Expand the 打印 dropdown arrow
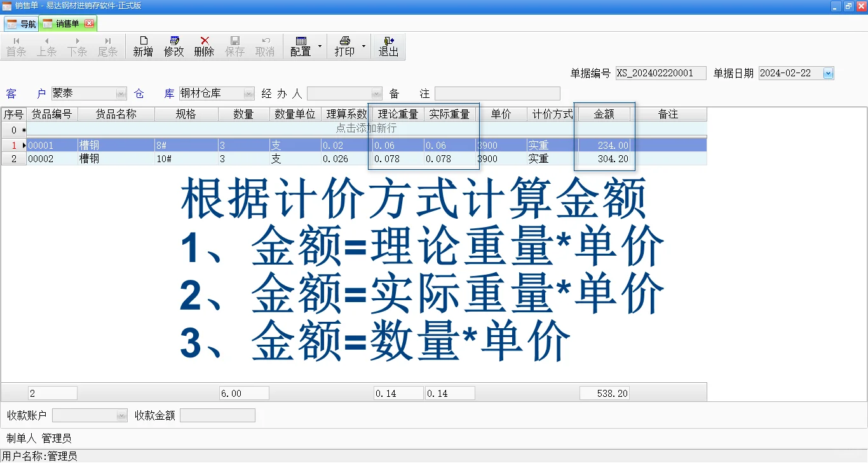The width and height of the screenshot is (868, 463). pyautogui.click(x=363, y=46)
